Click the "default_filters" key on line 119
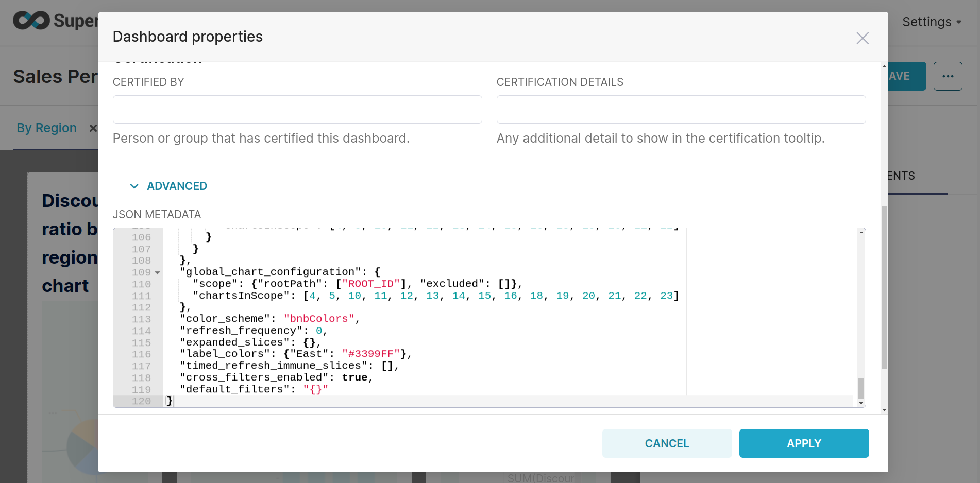 coord(234,389)
